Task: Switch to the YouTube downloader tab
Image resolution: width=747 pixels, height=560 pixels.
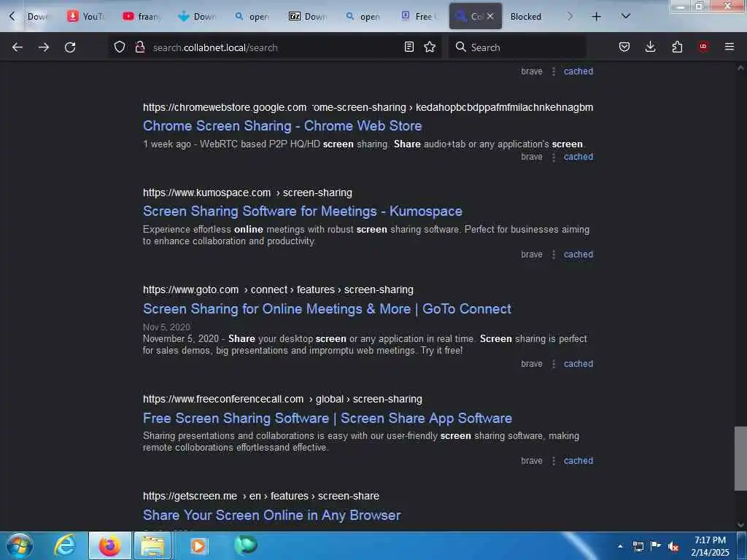Action: [x=85, y=17]
